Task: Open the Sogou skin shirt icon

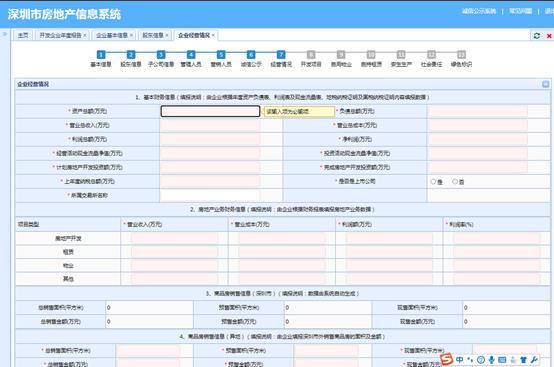Action: click(523, 360)
